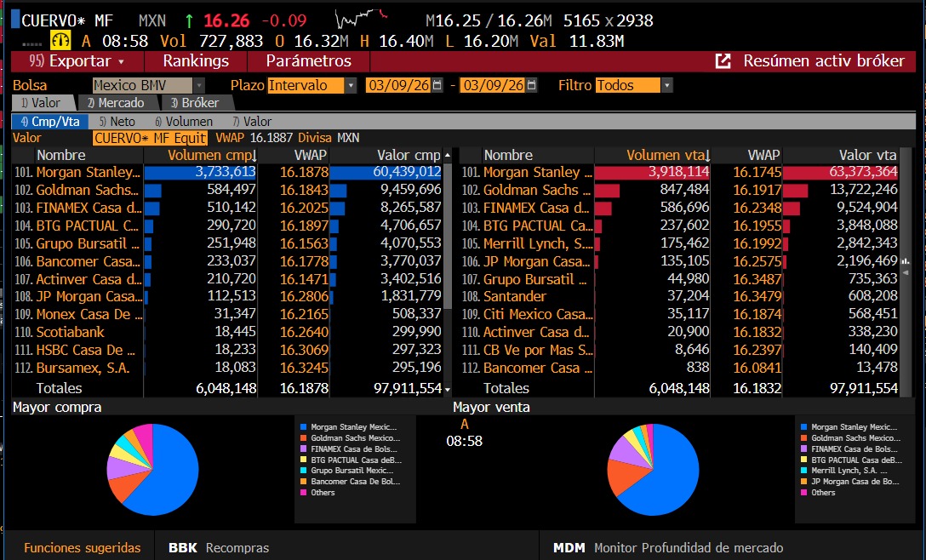The image size is (926, 560).
Task: Click the CUERVO* MF Equit security field
Action: (x=150, y=138)
